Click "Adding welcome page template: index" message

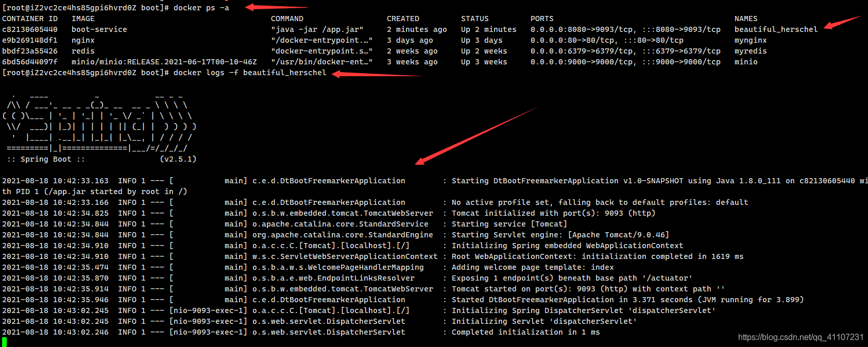pyautogui.click(x=533, y=267)
